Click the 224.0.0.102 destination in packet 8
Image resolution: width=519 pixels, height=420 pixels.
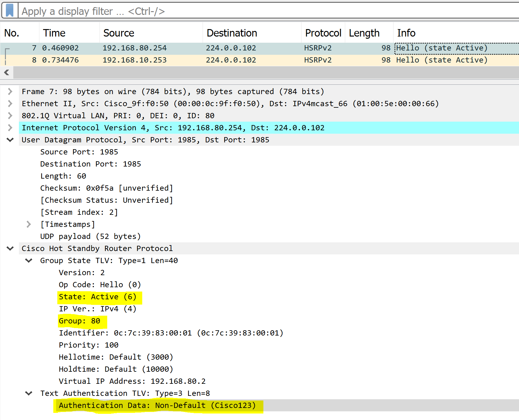[x=231, y=60]
